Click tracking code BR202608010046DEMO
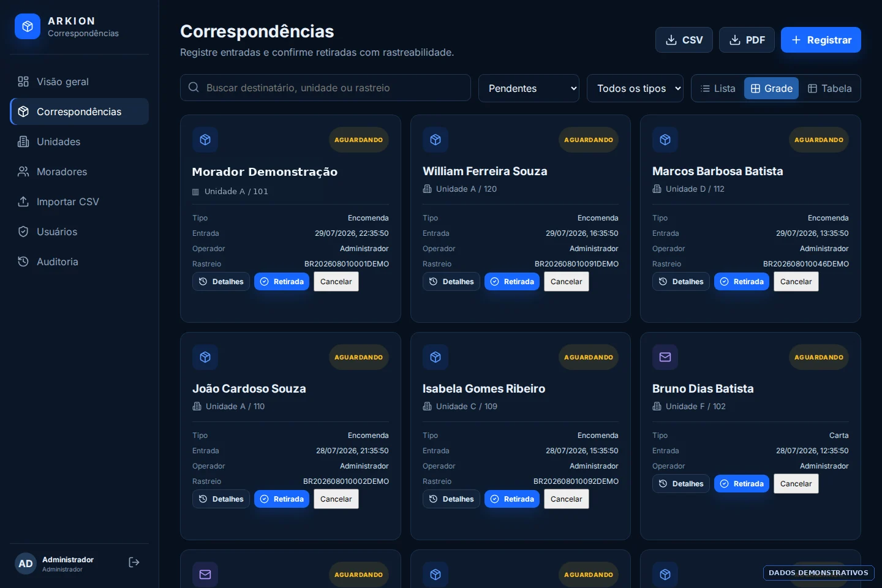The height and width of the screenshot is (588, 882). (x=806, y=264)
